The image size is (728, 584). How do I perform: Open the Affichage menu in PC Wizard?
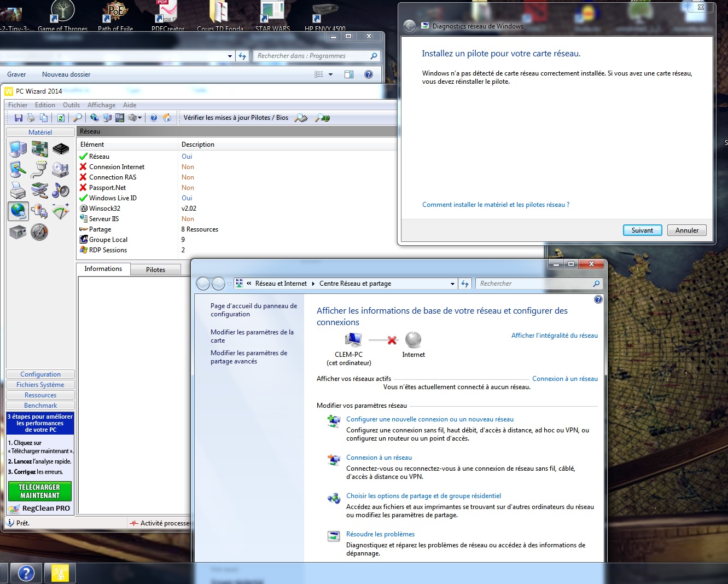click(102, 105)
